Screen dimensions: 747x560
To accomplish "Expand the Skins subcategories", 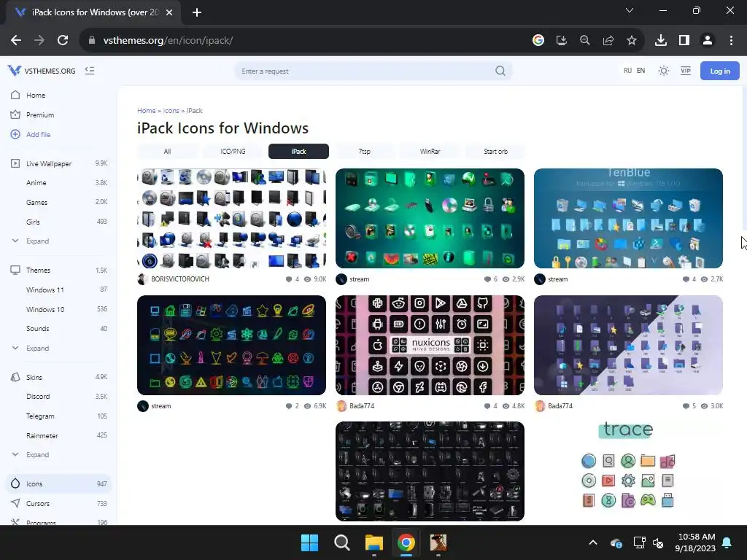I will [37, 455].
